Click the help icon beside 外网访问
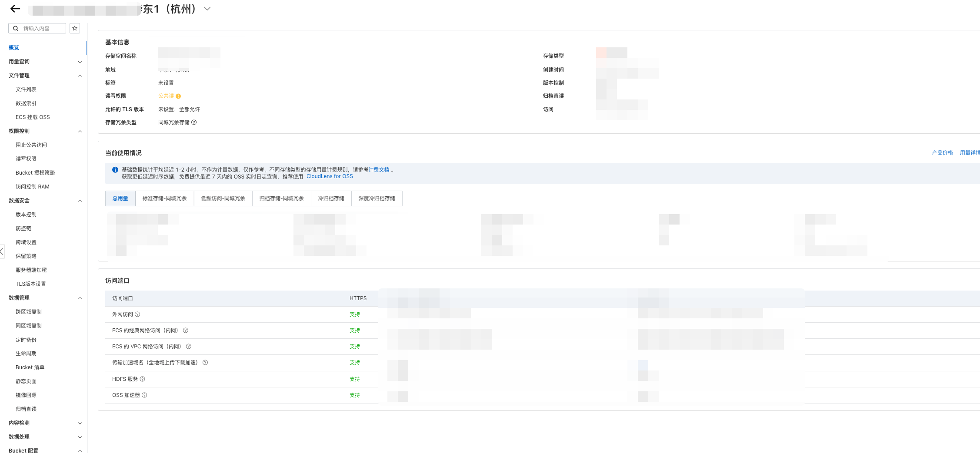 click(137, 314)
